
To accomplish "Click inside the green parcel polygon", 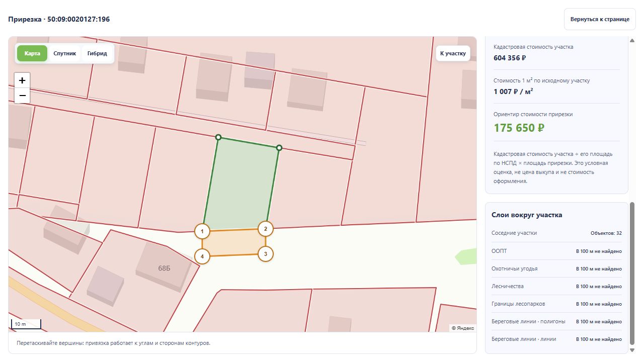I will 242,185.
